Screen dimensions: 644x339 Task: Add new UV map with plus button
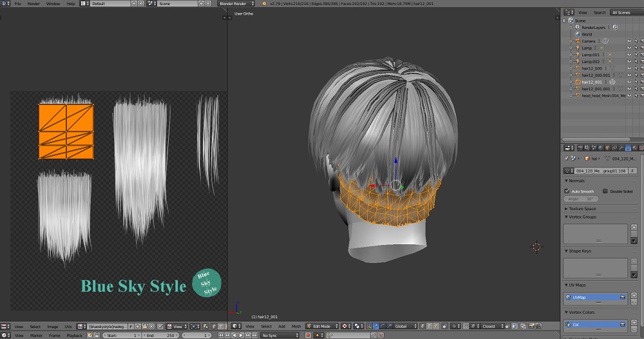pos(634,295)
